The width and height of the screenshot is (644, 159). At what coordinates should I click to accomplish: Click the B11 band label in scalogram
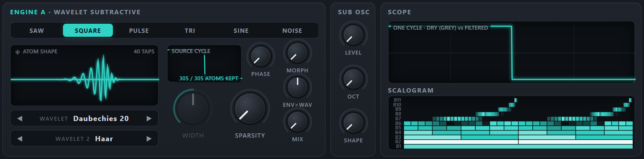(x=397, y=100)
